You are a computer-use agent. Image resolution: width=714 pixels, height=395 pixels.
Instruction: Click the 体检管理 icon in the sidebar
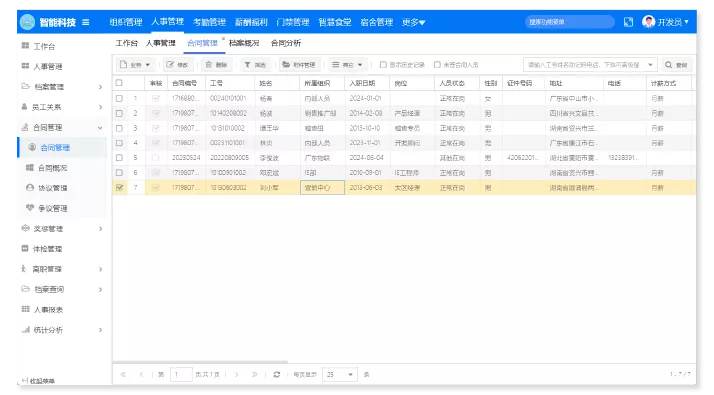pos(26,248)
